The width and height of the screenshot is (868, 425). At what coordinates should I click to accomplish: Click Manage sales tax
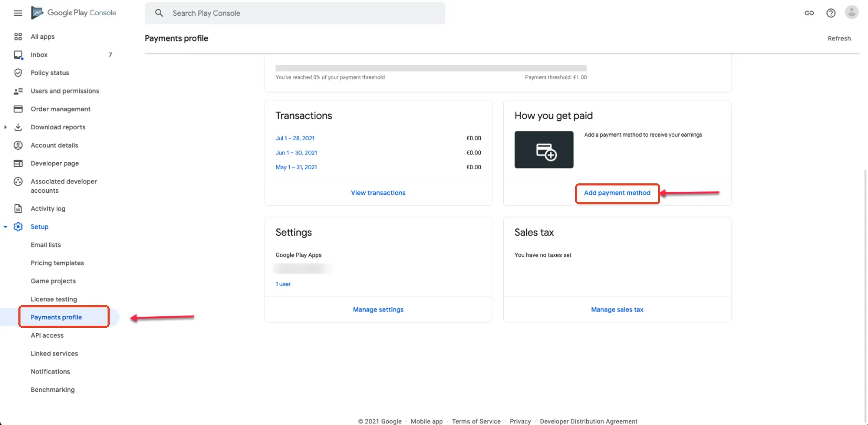tap(617, 310)
